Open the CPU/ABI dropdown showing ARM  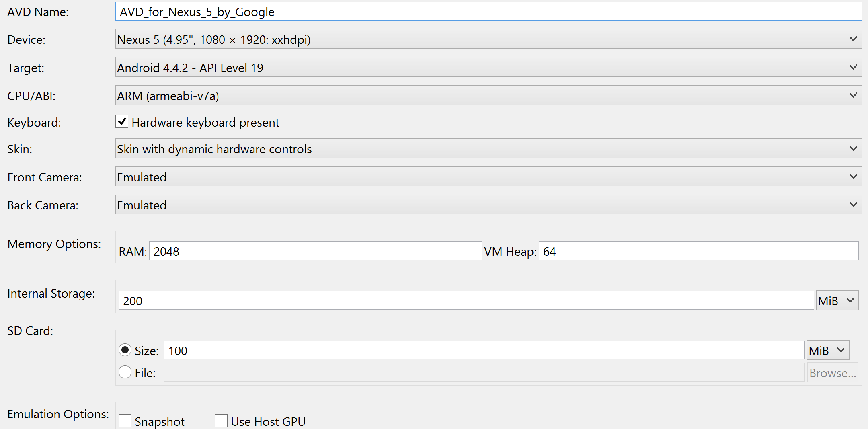pyautogui.click(x=488, y=96)
